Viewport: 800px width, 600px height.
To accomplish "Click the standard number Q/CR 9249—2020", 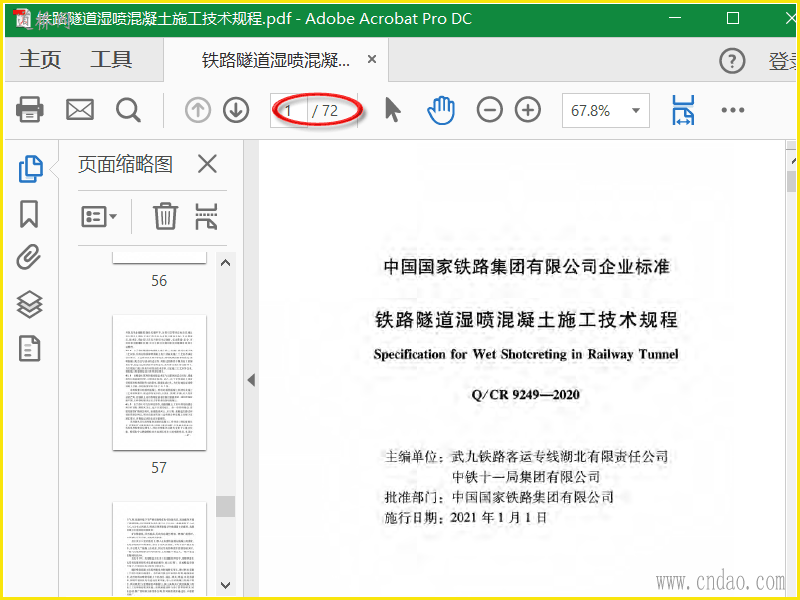I will tap(526, 394).
